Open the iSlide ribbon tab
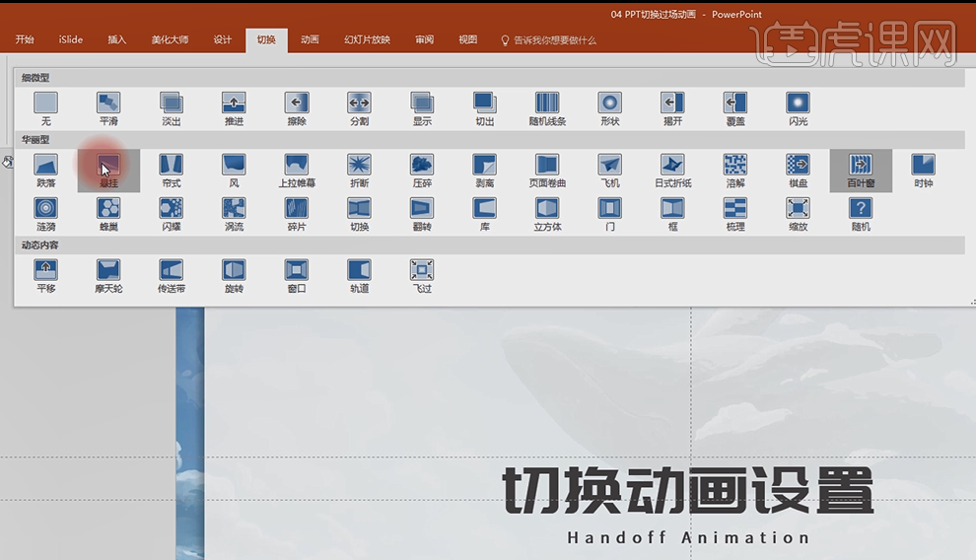Viewport: 976px width, 560px height. (x=70, y=39)
